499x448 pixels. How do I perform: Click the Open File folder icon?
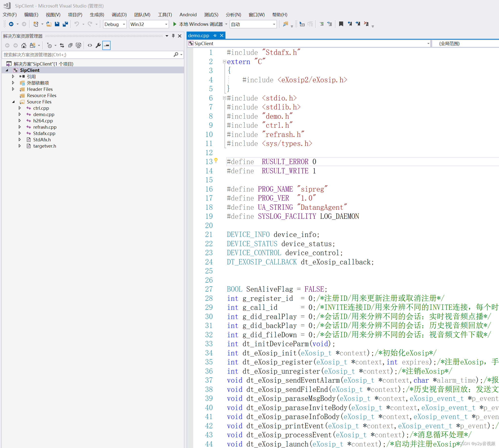pyautogui.click(x=49, y=24)
